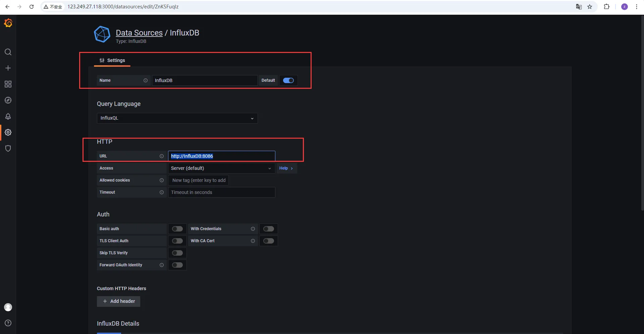Click the browser address bar URL
Viewport: 644px width, 334px height.
[123, 7]
